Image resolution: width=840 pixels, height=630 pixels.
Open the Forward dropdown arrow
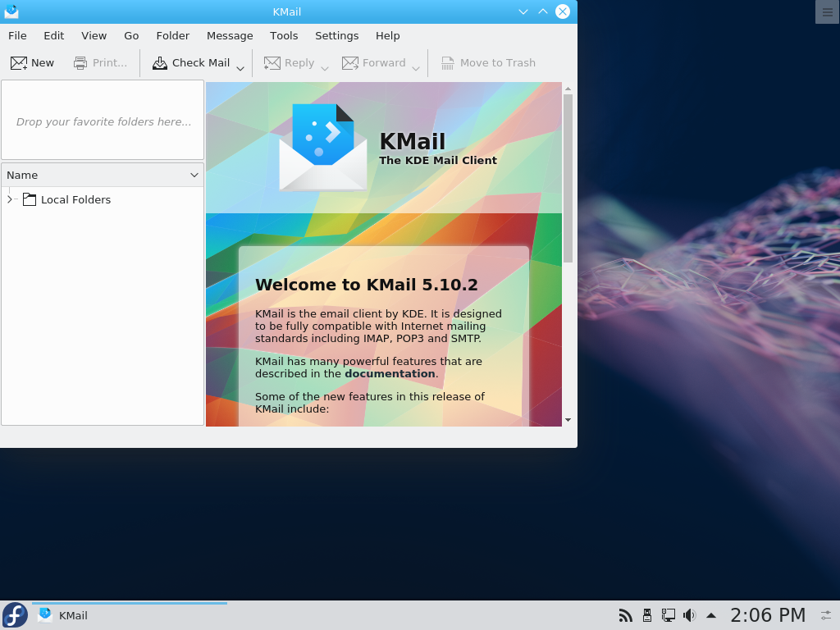point(416,68)
